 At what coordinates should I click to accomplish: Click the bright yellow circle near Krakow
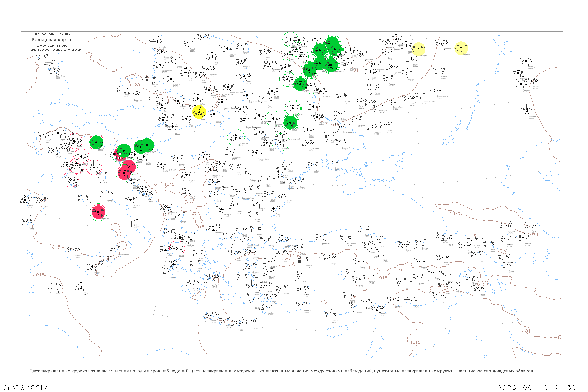[x=199, y=112]
